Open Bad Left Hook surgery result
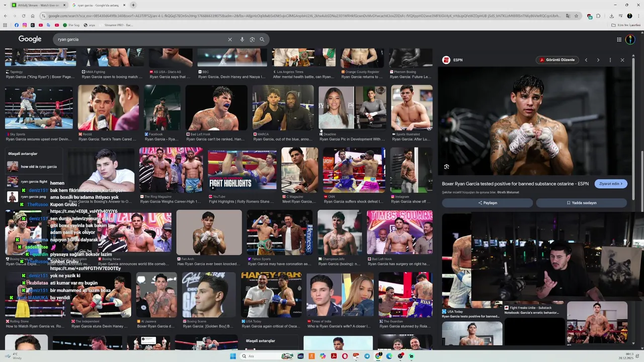Screen dimensions: 644x362 (399, 232)
